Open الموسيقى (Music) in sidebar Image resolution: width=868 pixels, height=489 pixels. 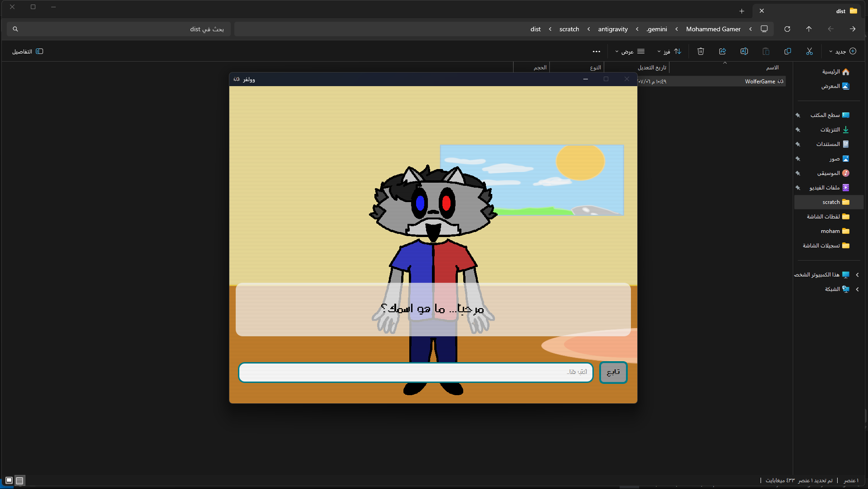833,173
